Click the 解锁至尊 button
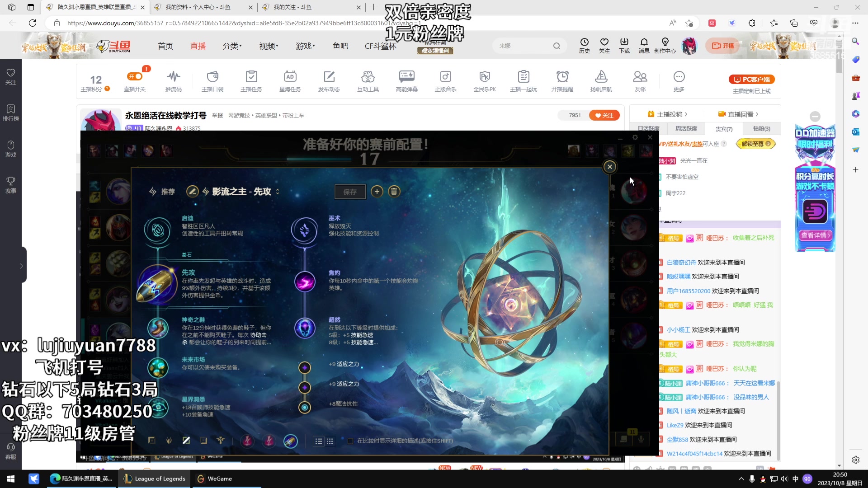The image size is (868, 488). pyautogui.click(x=756, y=144)
